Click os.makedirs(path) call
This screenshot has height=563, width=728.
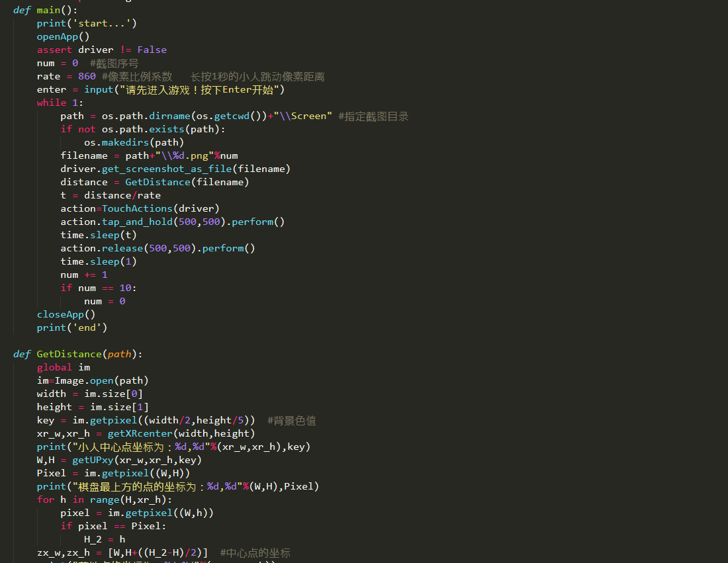tap(134, 142)
